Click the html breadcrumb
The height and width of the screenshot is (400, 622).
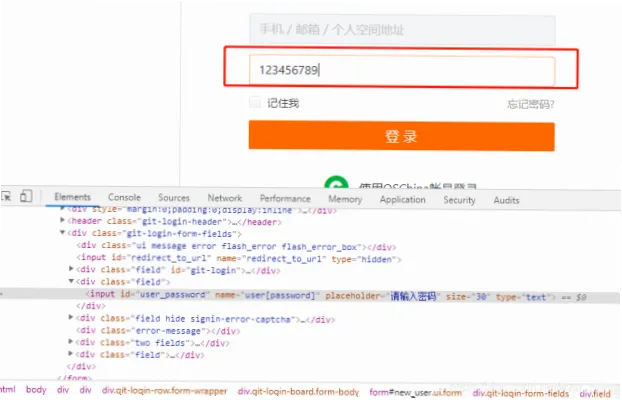coord(8,389)
